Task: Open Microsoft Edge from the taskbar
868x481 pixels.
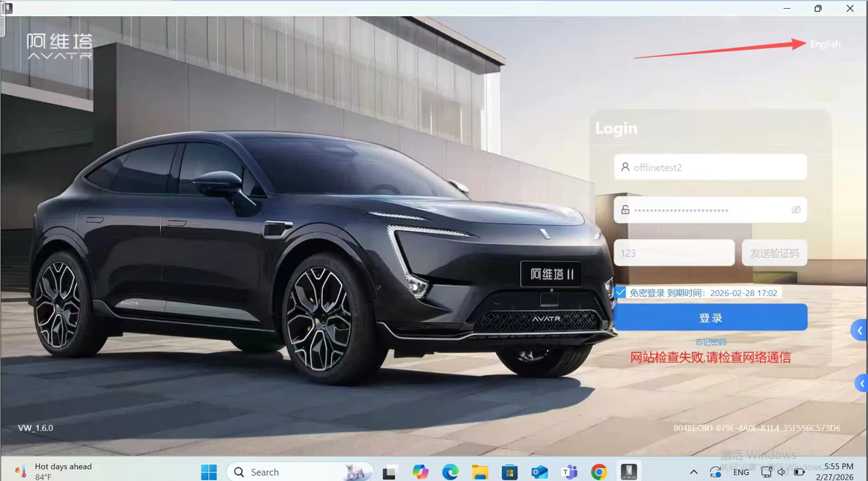Action: (x=450, y=472)
